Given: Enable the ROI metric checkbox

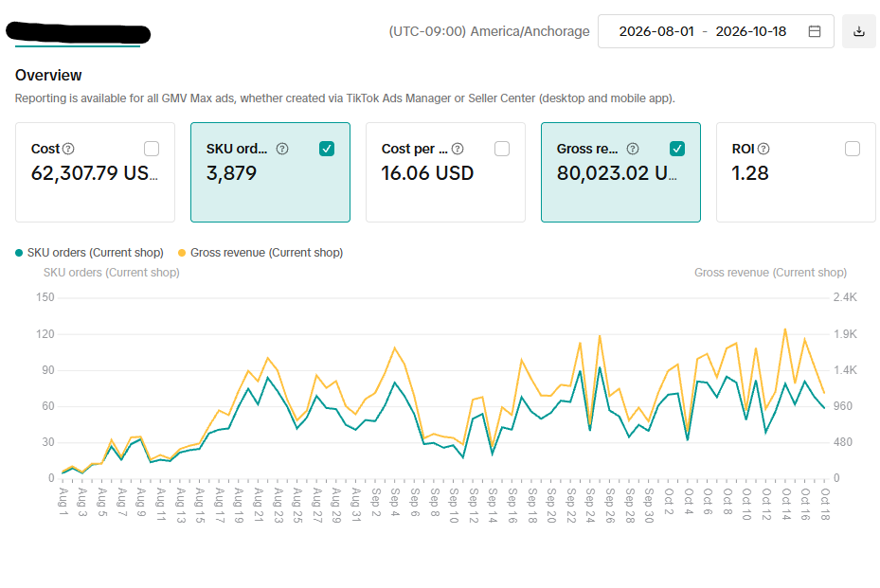Looking at the screenshot, I should click(853, 149).
